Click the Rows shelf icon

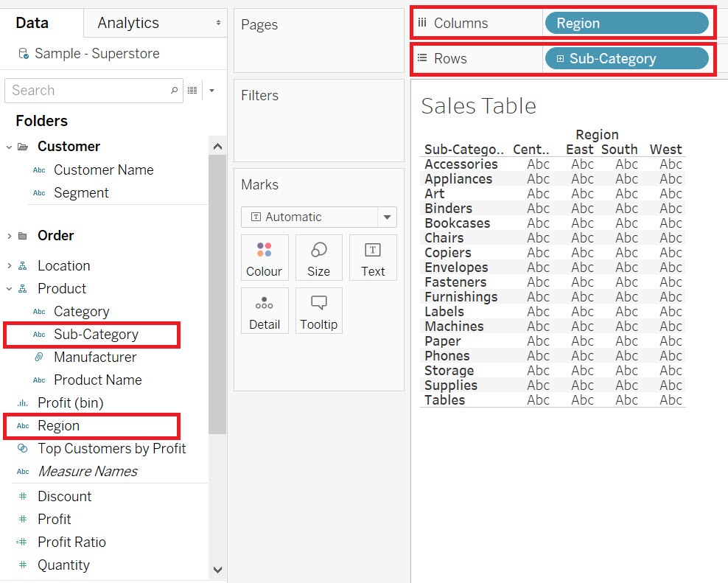pyautogui.click(x=422, y=58)
